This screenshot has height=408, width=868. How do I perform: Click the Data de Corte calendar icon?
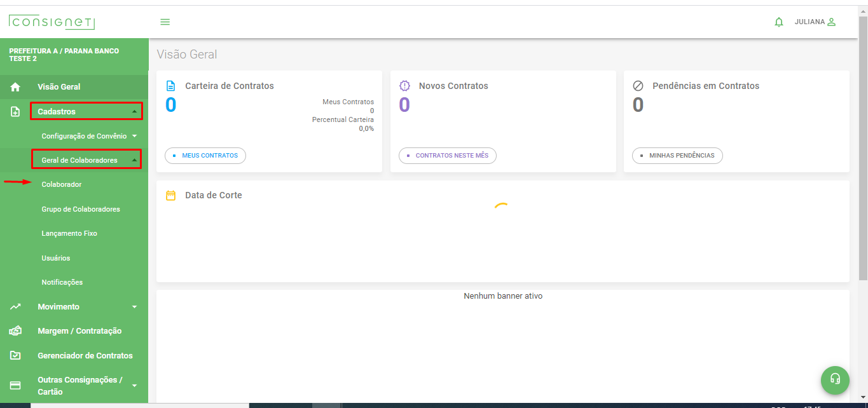pyautogui.click(x=170, y=196)
